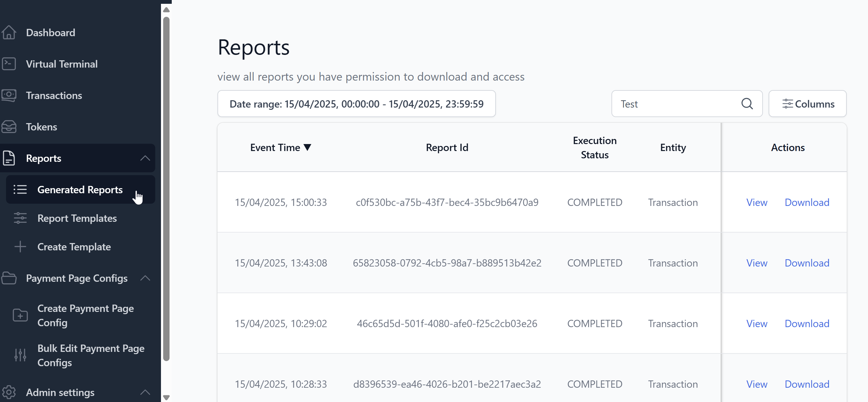
Task: Download the 10:28:33 report
Action: pyautogui.click(x=807, y=384)
